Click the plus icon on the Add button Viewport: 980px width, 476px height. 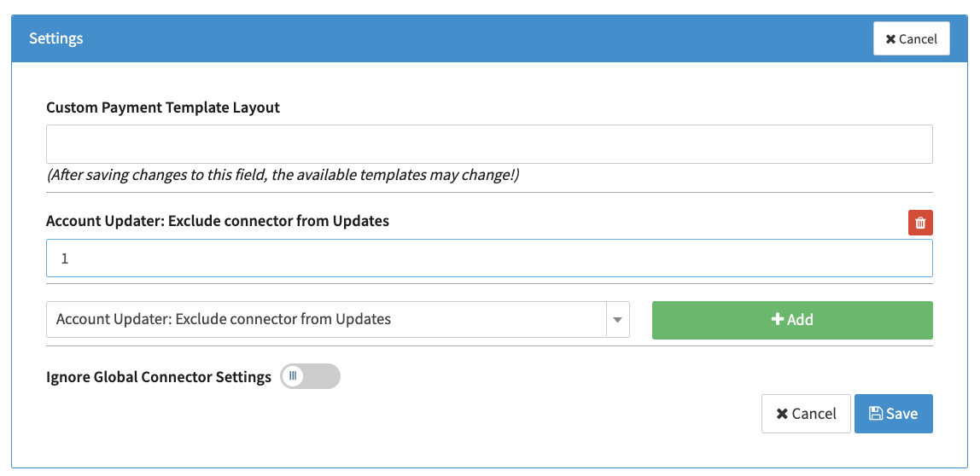click(x=777, y=320)
